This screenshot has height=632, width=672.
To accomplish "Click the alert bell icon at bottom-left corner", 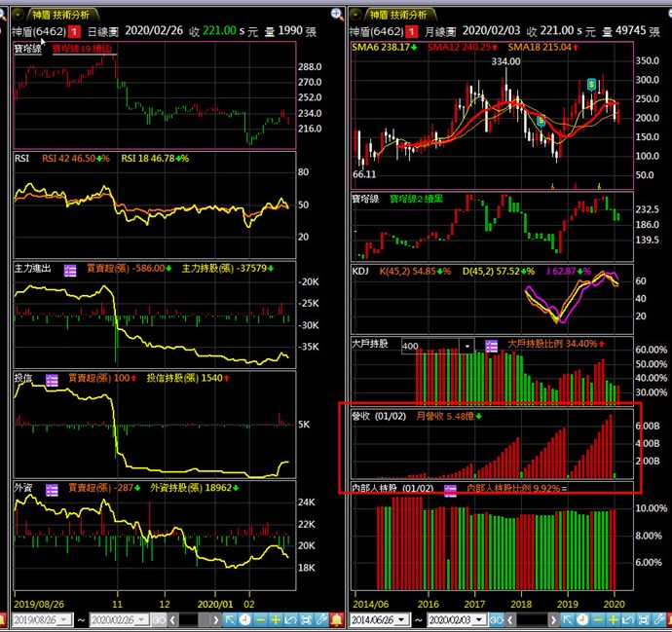I will coord(6,620).
